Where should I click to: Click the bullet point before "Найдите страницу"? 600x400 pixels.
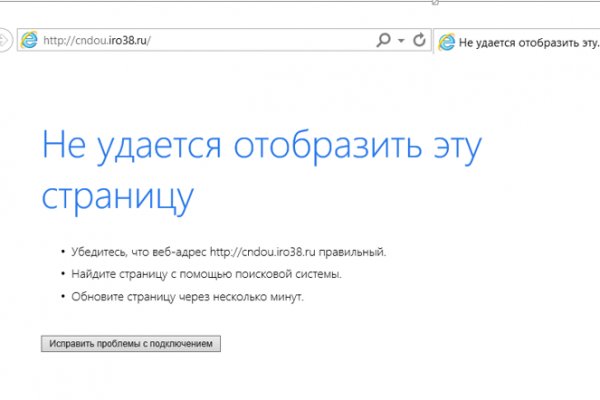pyautogui.click(x=62, y=274)
